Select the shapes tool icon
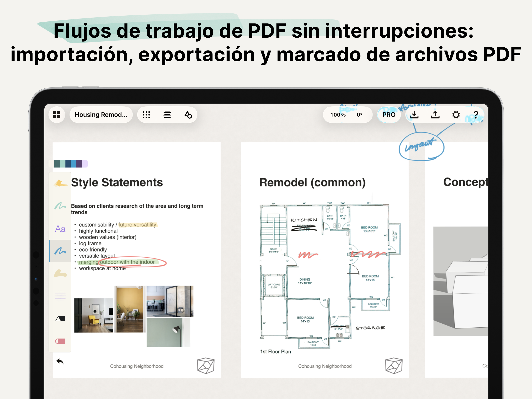This screenshot has height=399, width=532. (188, 115)
